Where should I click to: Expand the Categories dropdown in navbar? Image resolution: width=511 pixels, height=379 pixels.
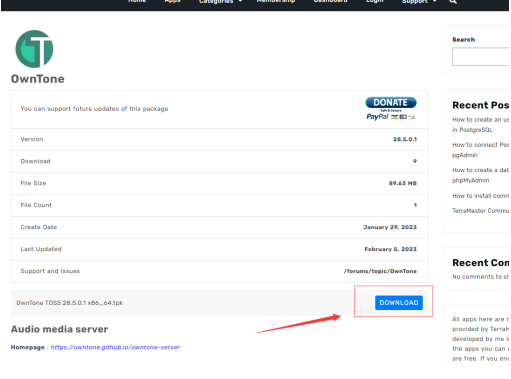click(220, 2)
